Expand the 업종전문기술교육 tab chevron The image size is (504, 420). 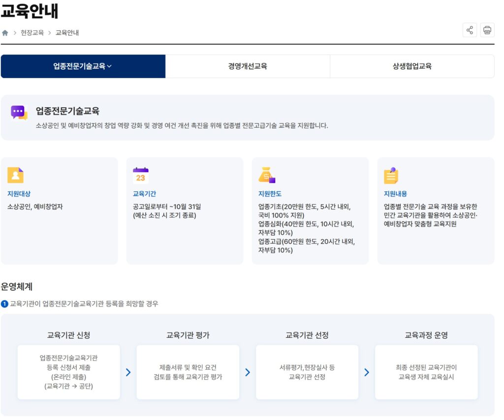[x=109, y=66]
